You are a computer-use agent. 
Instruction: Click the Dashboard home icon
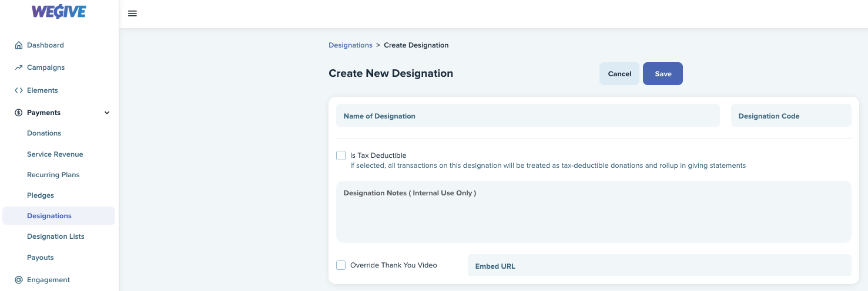pos(19,45)
